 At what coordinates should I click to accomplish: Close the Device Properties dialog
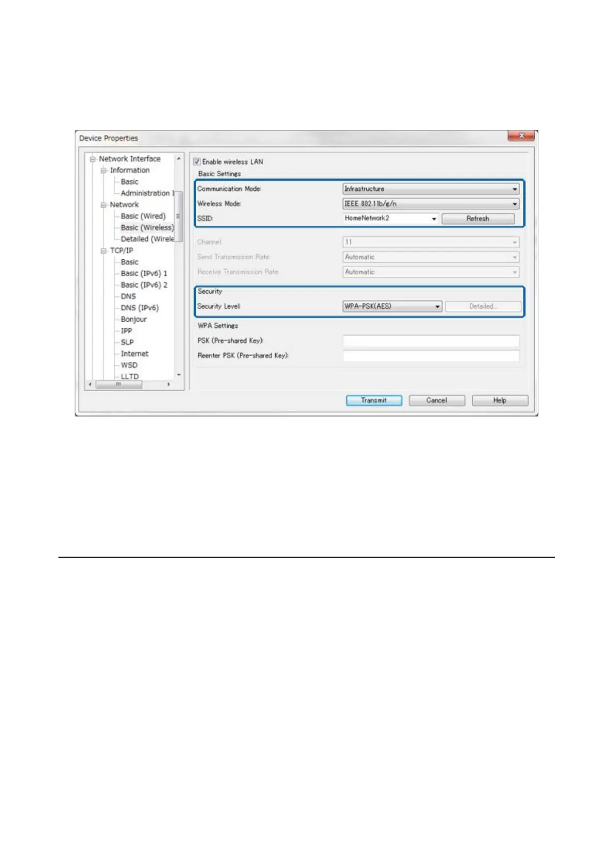(521, 136)
